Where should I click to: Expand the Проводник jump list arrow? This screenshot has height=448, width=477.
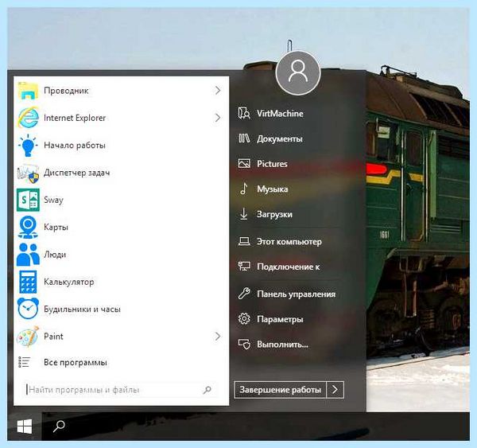point(218,90)
